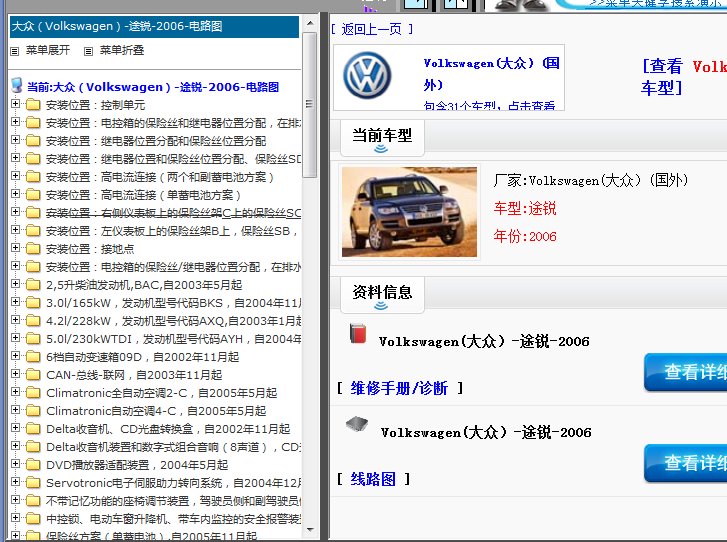Expand the CAN-总线-联网 node

(x=15, y=374)
